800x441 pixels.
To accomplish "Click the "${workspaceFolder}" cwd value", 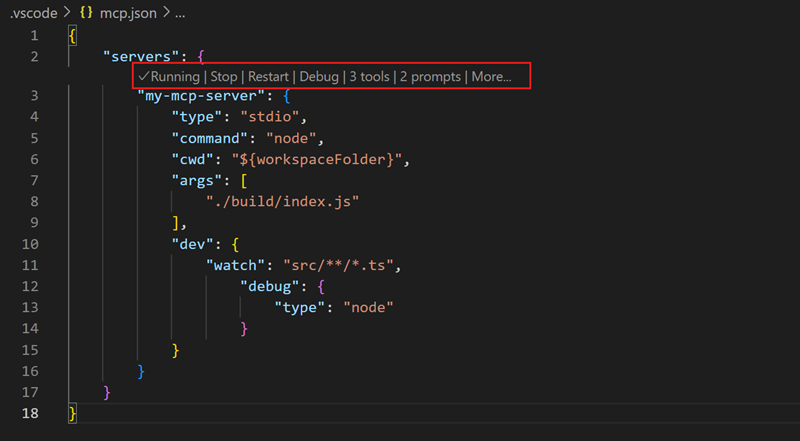I will 320,160.
